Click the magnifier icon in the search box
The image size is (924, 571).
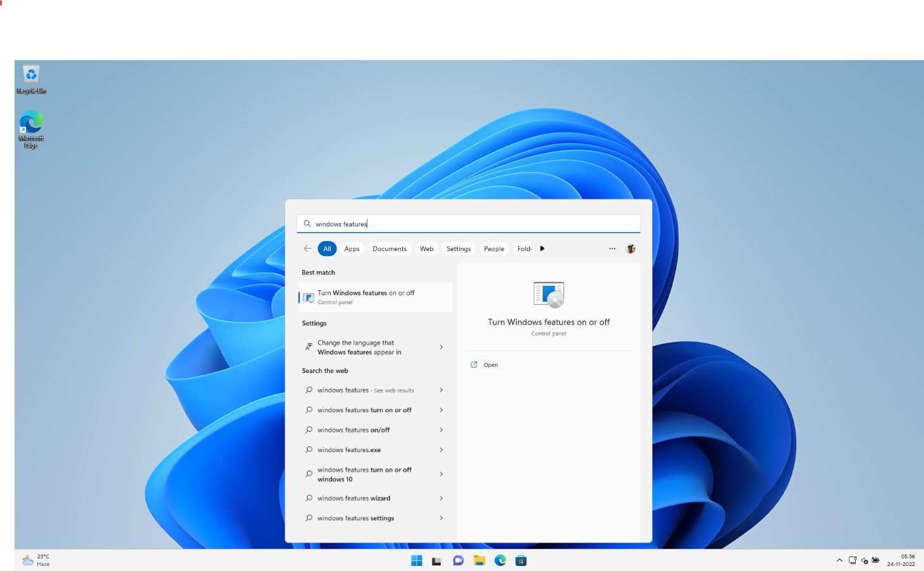pos(307,224)
